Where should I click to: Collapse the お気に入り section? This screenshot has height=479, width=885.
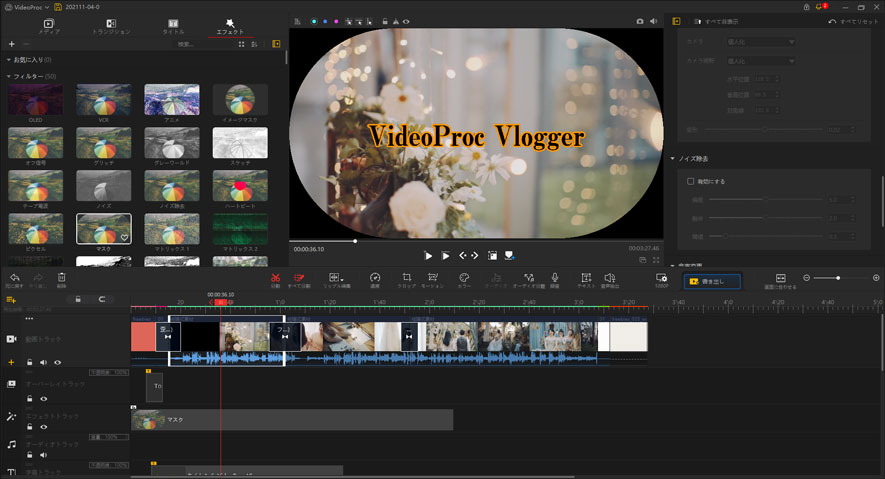pos(8,59)
